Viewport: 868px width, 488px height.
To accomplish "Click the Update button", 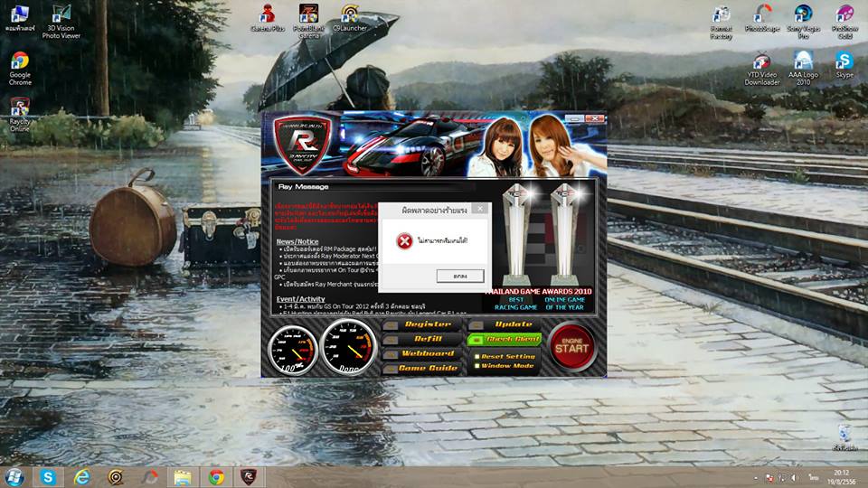I will pos(505,324).
